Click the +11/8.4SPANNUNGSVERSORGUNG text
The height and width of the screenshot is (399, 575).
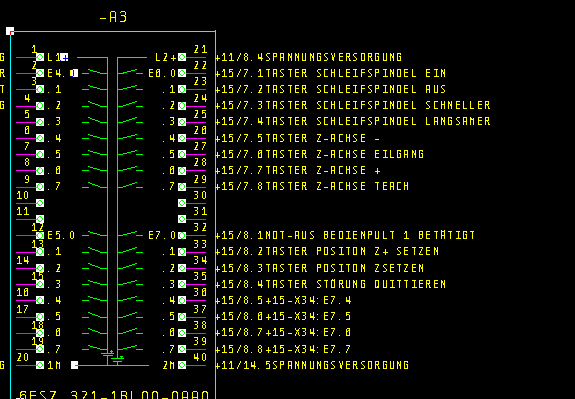(x=309, y=57)
